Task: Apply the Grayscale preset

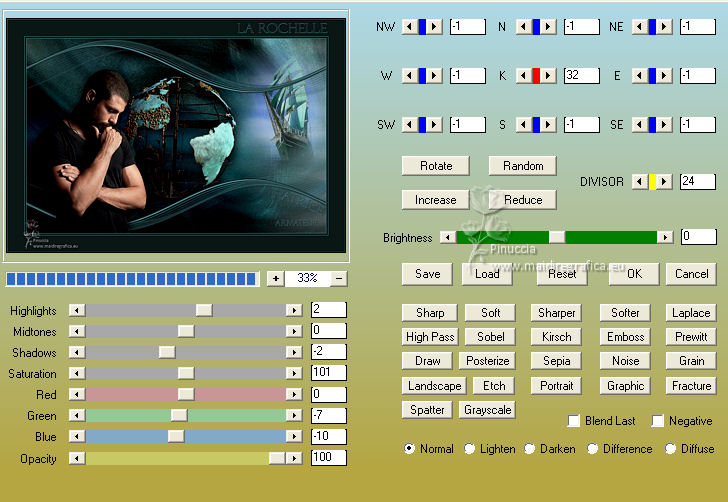Action: click(x=487, y=410)
